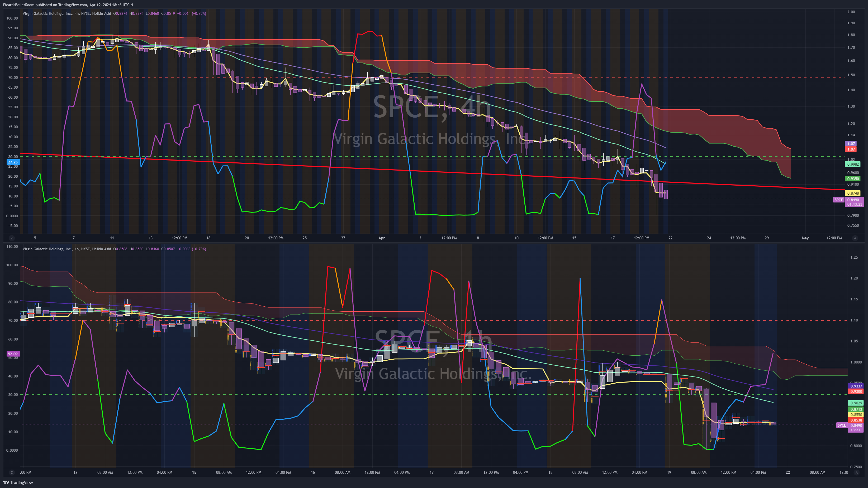
Task: Click the SPCE ticker tag on the 4h chart
Action: 839,200
